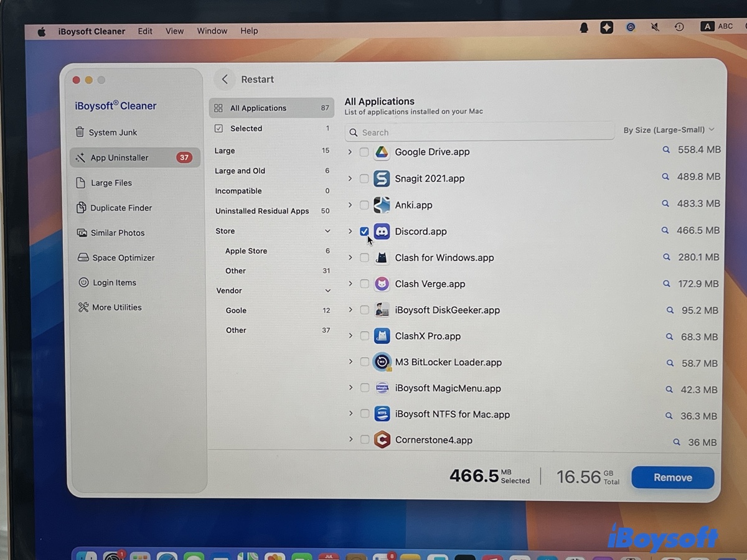Viewport: 747px width, 560px height.
Task: Check the Clash for Windows.app checkbox
Action: (x=364, y=258)
